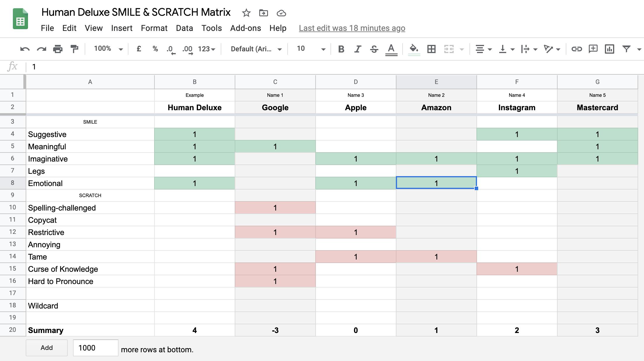Click the undo arrow icon
The height and width of the screenshot is (361, 644).
click(x=25, y=49)
